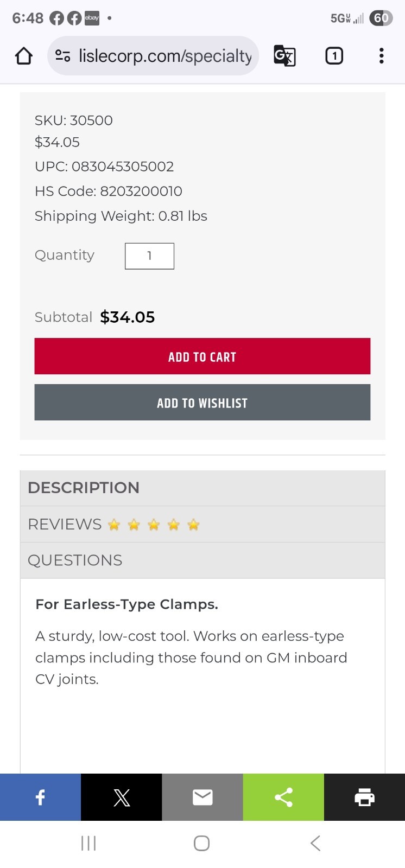The image size is (405, 868).
Task: Tap the green share icon
Action: [x=283, y=797]
